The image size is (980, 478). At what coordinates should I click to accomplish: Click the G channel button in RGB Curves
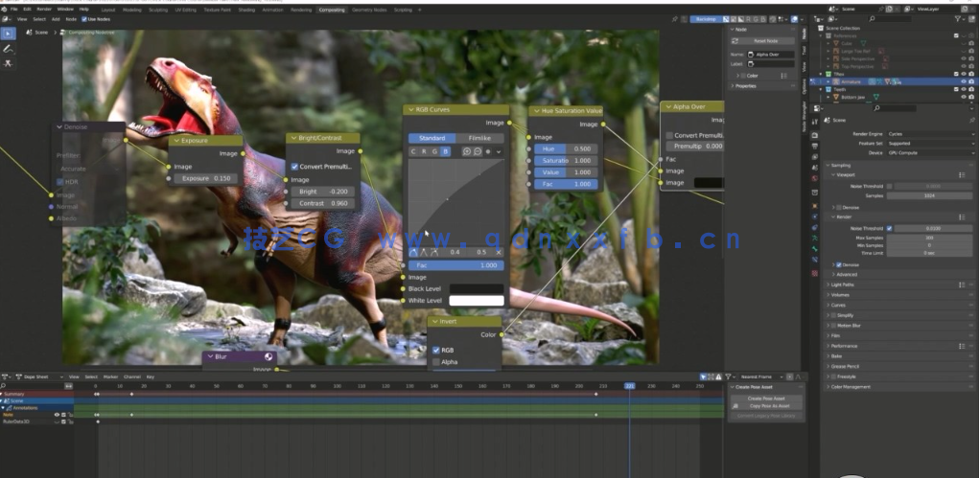tap(434, 151)
